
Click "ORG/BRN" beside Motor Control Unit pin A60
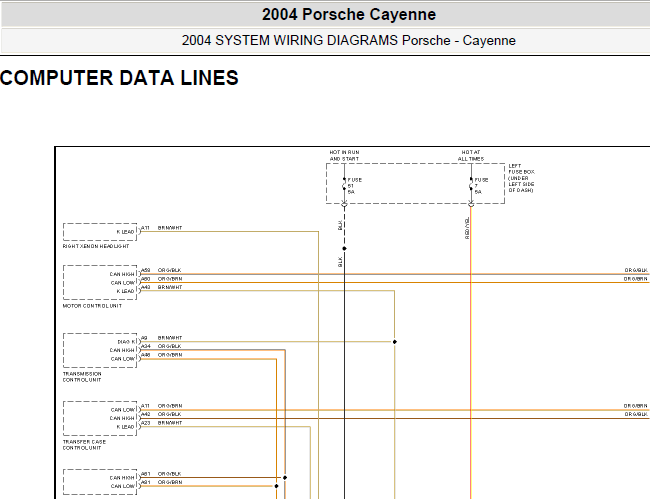coord(170,279)
